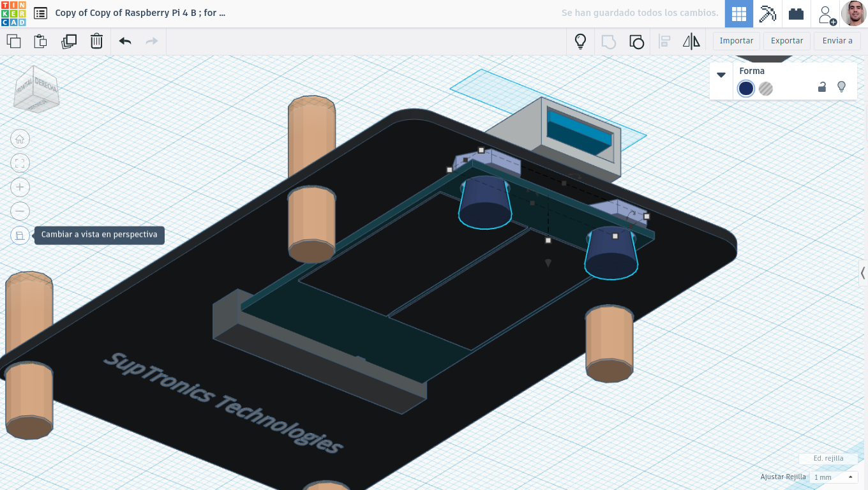
Task: Click the Exportar button
Action: pyautogui.click(x=787, y=41)
